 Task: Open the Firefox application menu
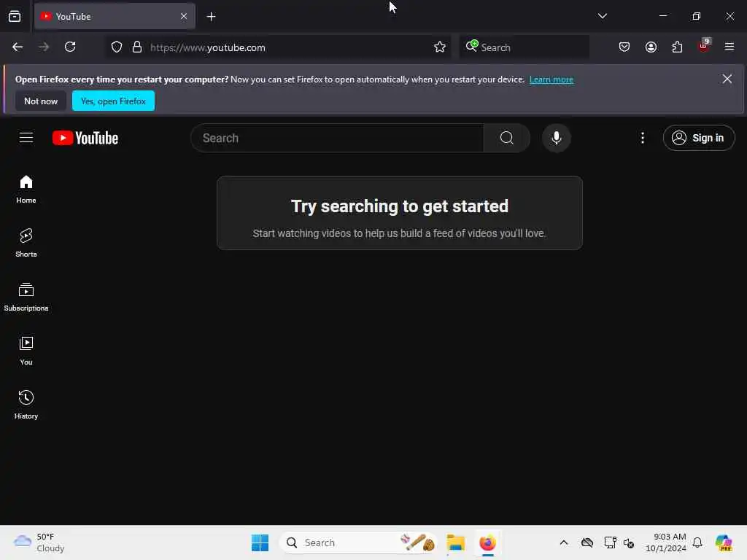[729, 47]
